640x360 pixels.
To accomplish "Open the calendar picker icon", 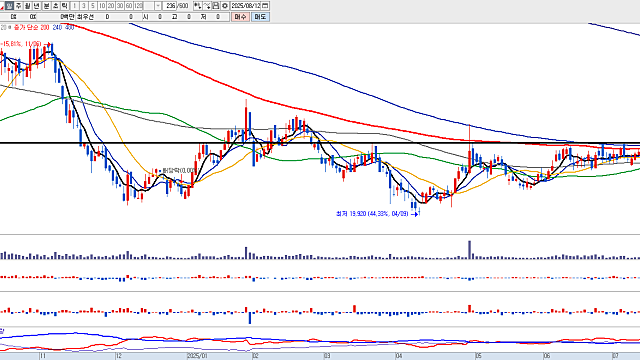I will pos(265,6).
